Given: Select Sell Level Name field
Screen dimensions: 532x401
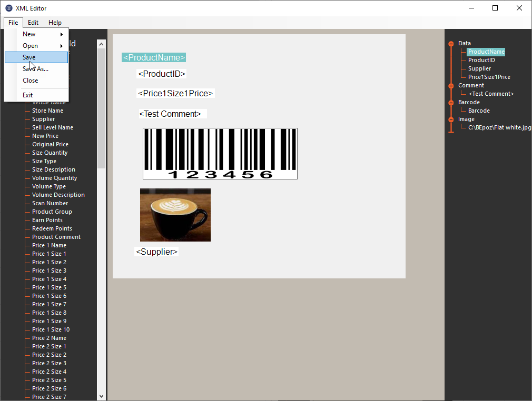Looking at the screenshot, I should click(53, 127).
